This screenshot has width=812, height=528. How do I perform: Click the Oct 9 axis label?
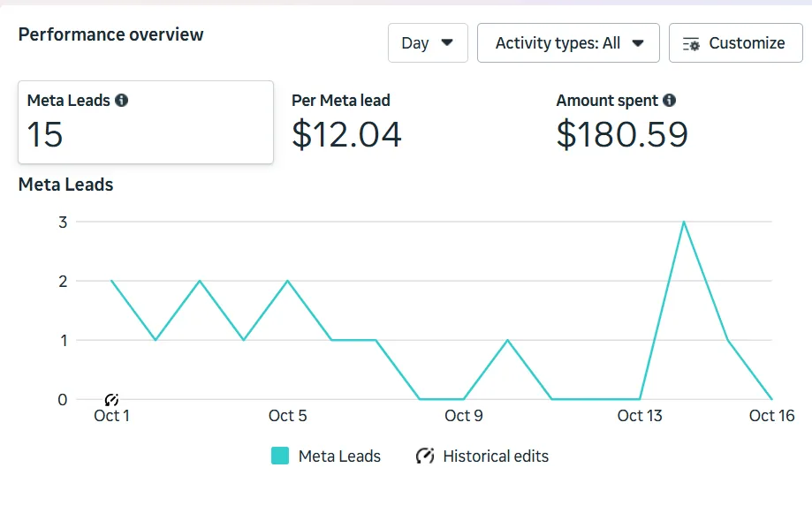click(x=464, y=416)
